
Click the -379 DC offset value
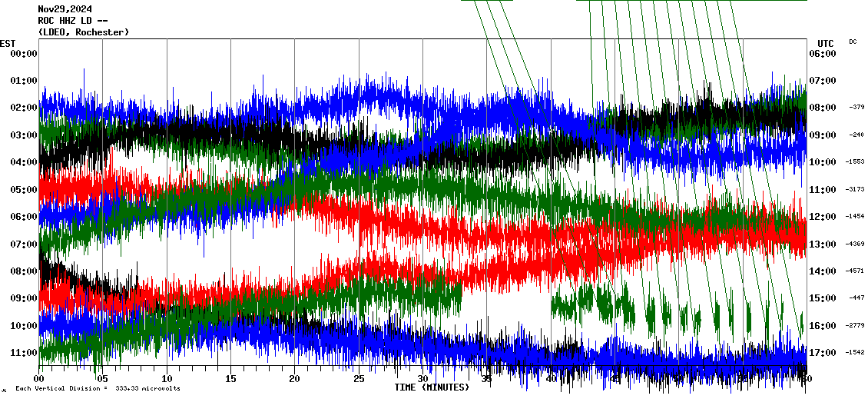pyautogui.click(x=856, y=108)
